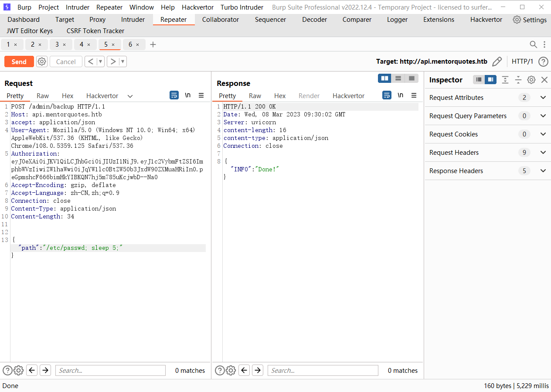Jump to next match in Response search

tap(258, 371)
